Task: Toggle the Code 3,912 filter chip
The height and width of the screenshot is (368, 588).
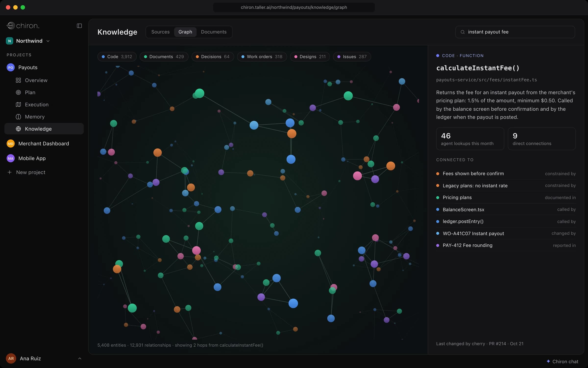Action: [117, 57]
